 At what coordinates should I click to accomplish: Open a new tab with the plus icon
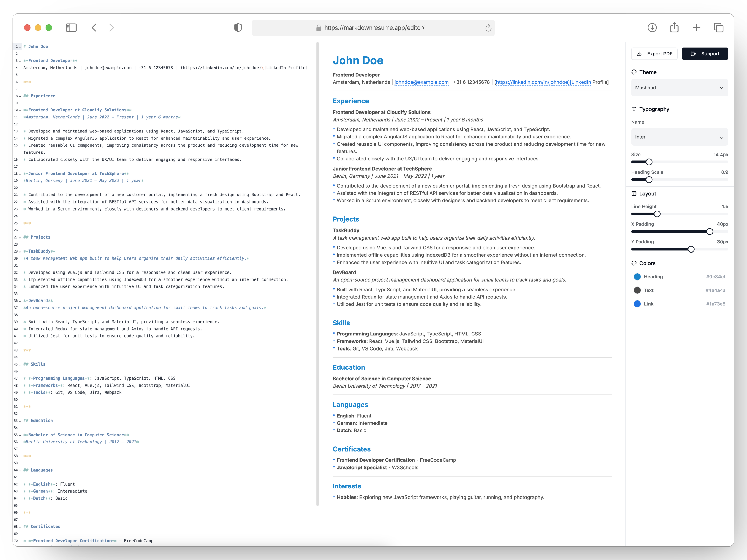[696, 28]
